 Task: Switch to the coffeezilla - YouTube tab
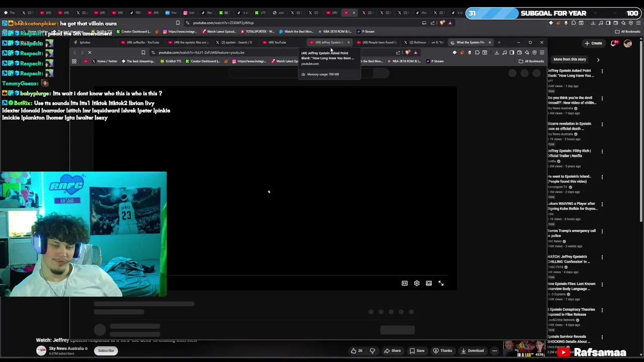point(140,42)
